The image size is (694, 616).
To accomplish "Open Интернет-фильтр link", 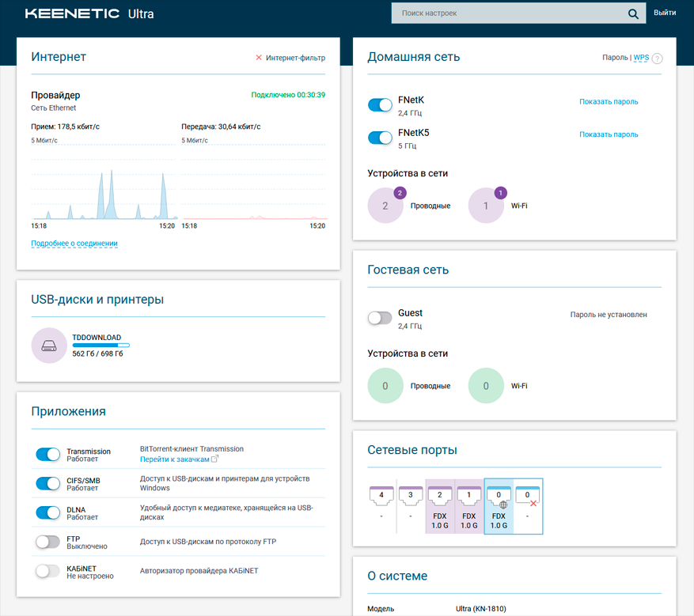I will click(295, 58).
